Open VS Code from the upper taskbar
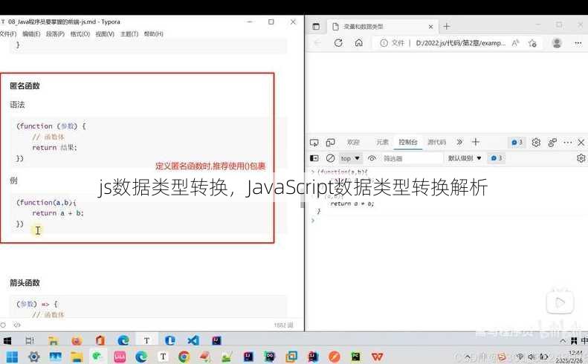Viewport: 588px width, 364px height. tap(193, 340)
